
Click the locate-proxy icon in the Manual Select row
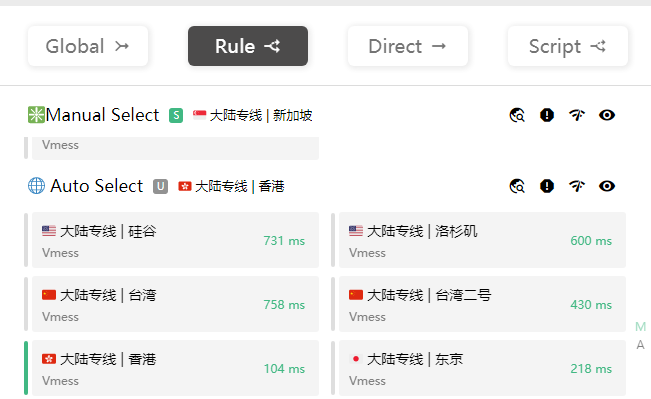pyautogui.click(x=517, y=115)
